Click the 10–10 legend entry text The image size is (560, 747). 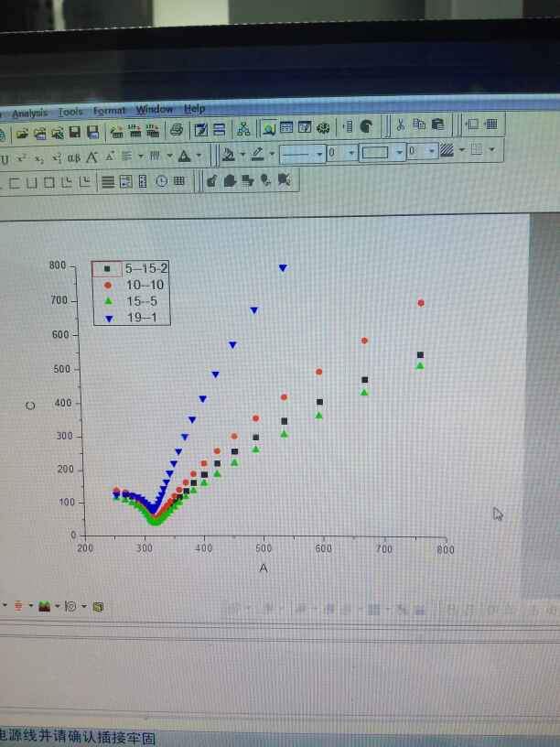point(145,285)
